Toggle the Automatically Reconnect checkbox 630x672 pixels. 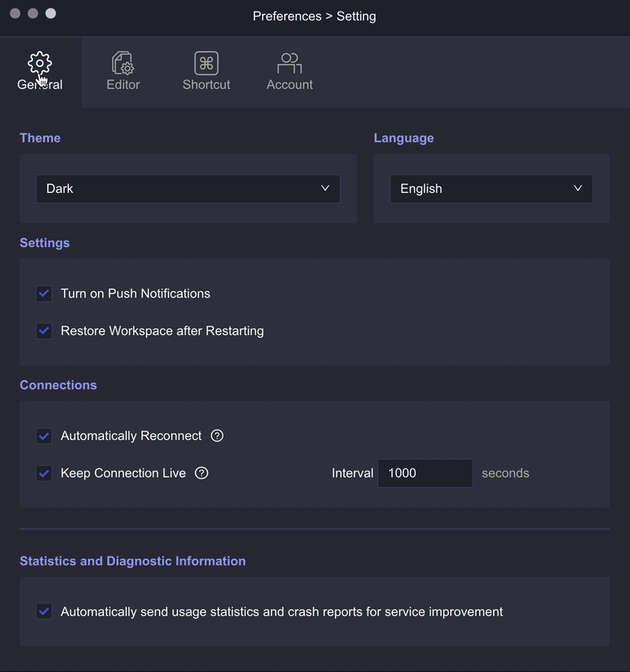pos(44,436)
